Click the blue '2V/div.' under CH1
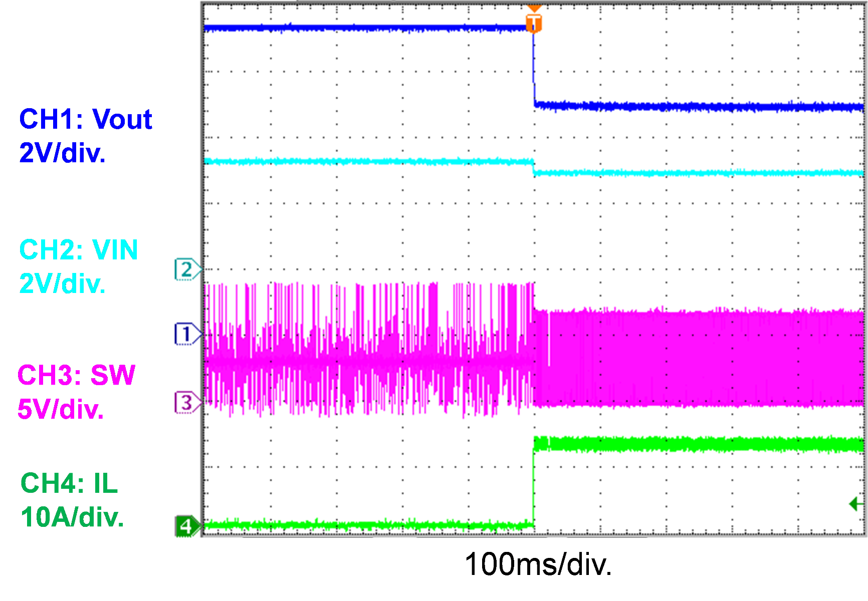Image resolution: width=868 pixels, height=601 pixels. (62, 153)
